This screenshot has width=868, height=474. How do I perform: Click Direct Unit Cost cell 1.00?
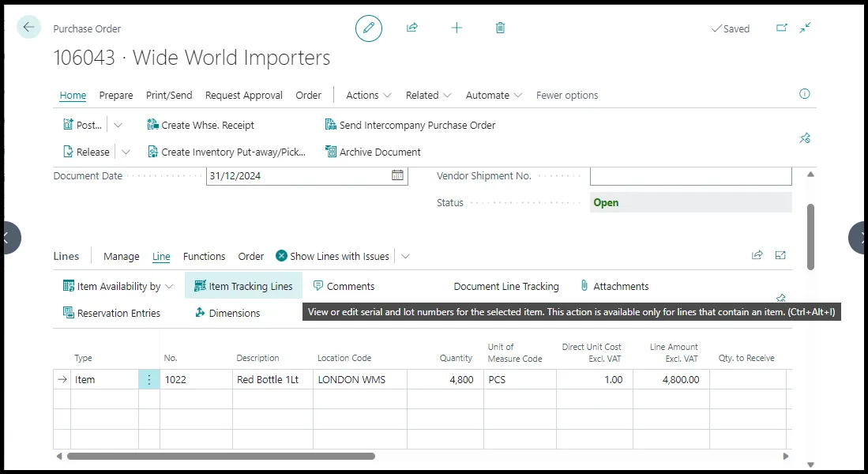click(595, 379)
